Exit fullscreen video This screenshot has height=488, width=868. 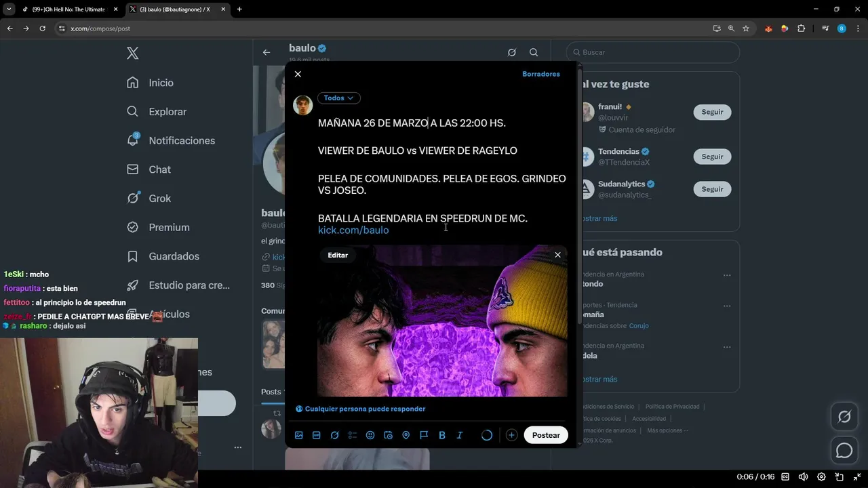857,476
